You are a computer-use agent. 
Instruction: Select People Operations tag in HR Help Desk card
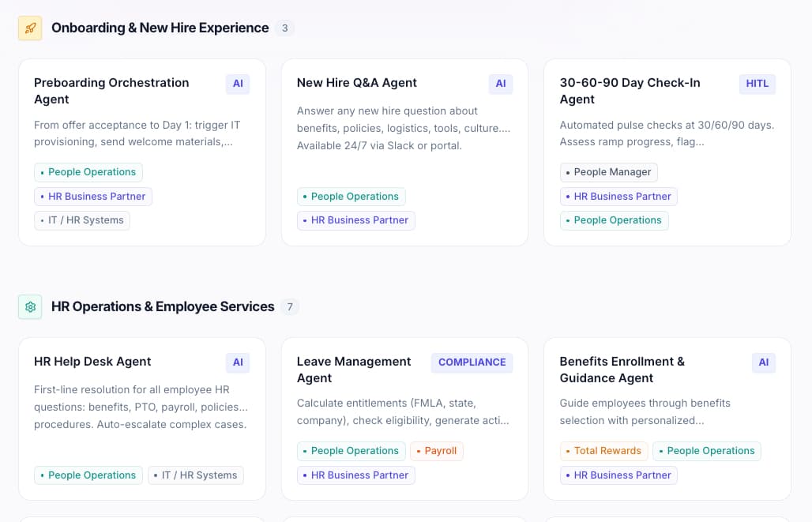[88, 475]
